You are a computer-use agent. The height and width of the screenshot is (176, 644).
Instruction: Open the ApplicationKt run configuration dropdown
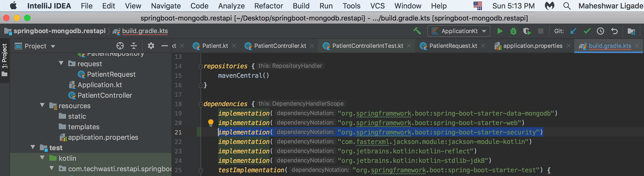click(x=459, y=31)
